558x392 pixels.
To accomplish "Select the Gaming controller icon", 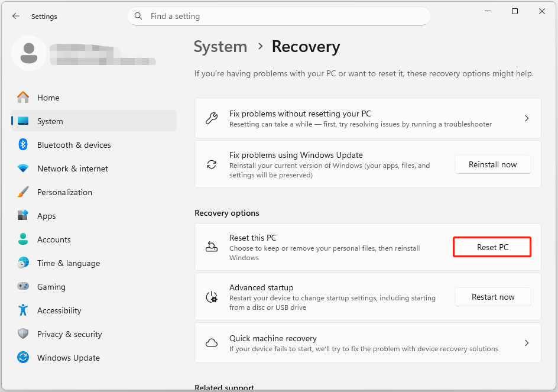I will 23,287.
